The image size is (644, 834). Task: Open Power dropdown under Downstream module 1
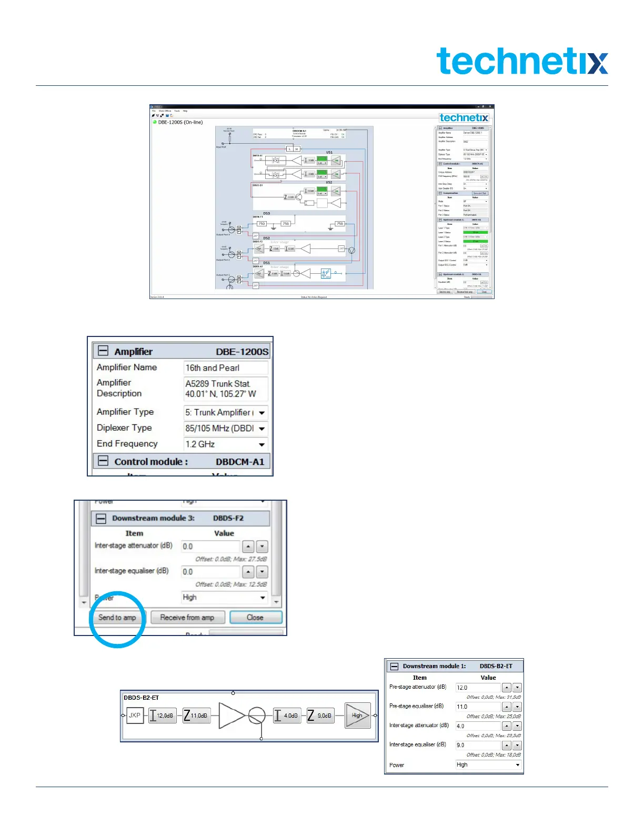(x=489, y=765)
